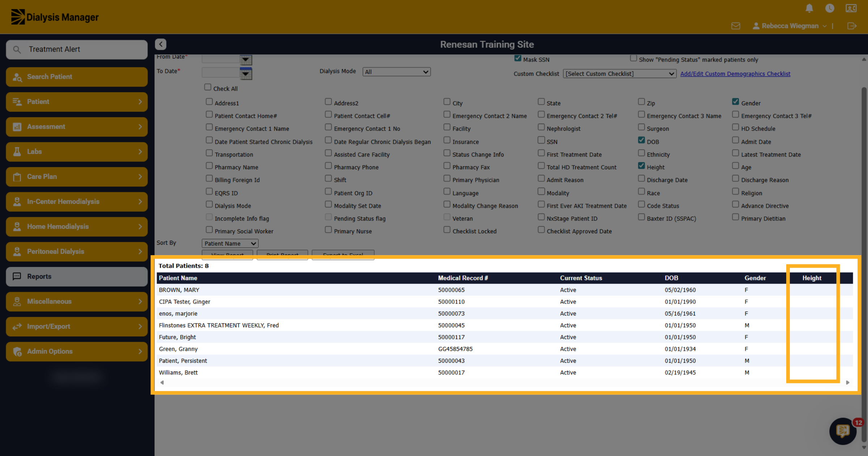Select Search Patient in sidebar
The height and width of the screenshot is (456, 868).
click(x=77, y=77)
